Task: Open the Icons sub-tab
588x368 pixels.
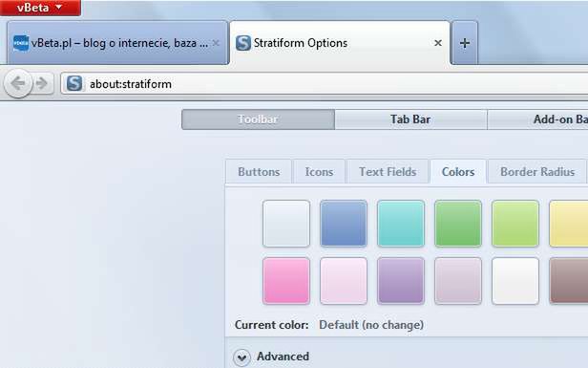Action: coord(319,172)
